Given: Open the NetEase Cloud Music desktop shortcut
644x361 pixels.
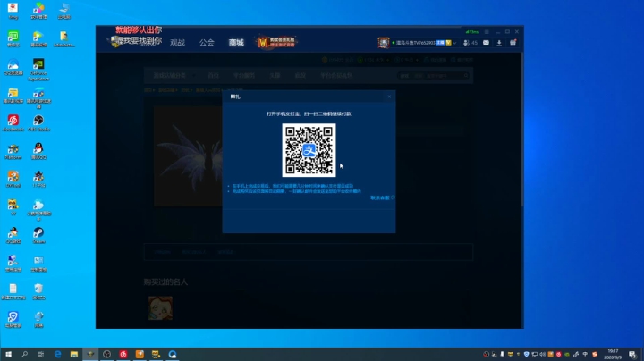Looking at the screenshot, I should (13, 122).
